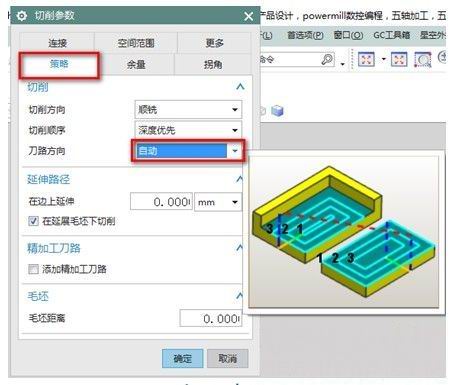Switch to the 拐角 tab
Viewport: 456px width, 385px height.
(x=213, y=64)
